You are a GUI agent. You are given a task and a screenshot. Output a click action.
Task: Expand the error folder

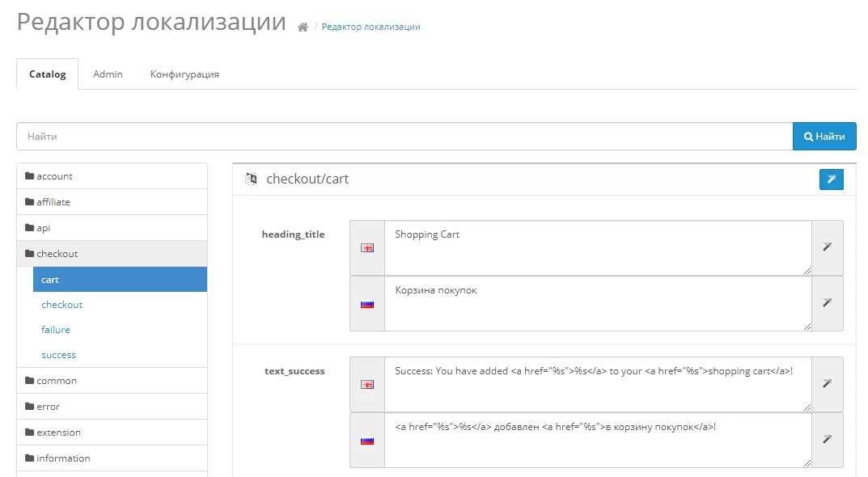[112, 407]
